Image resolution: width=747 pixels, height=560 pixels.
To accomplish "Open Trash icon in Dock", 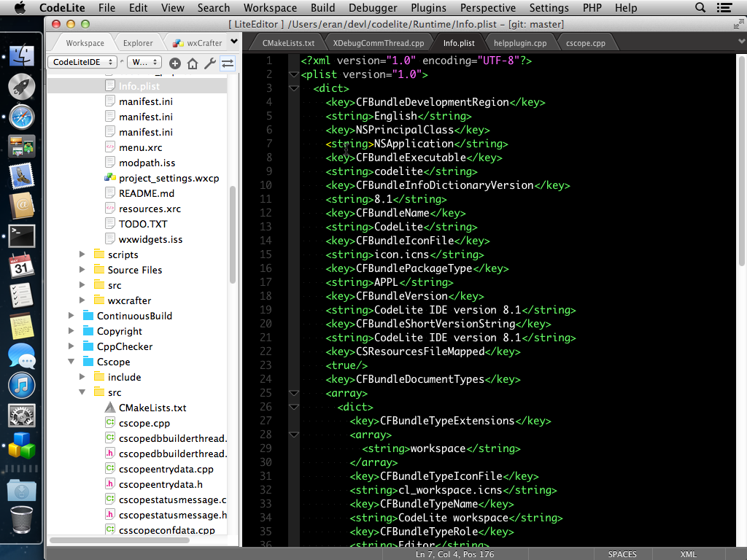I will tap(22, 519).
